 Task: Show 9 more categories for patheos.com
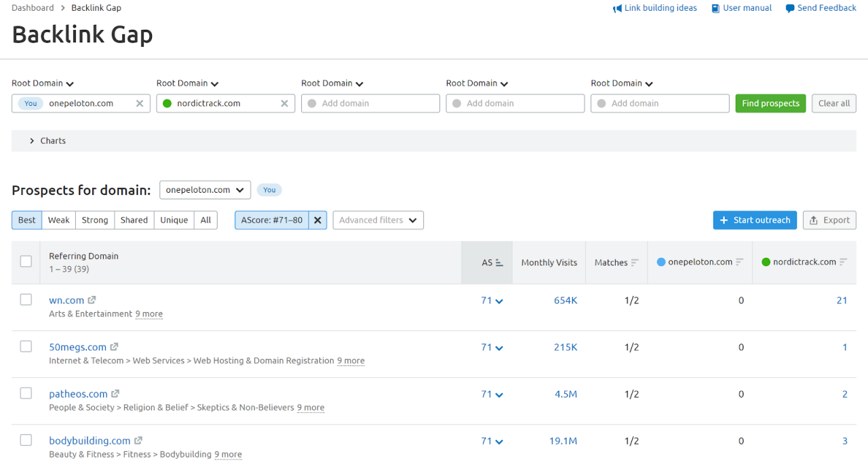pyautogui.click(x=311, y=408)
